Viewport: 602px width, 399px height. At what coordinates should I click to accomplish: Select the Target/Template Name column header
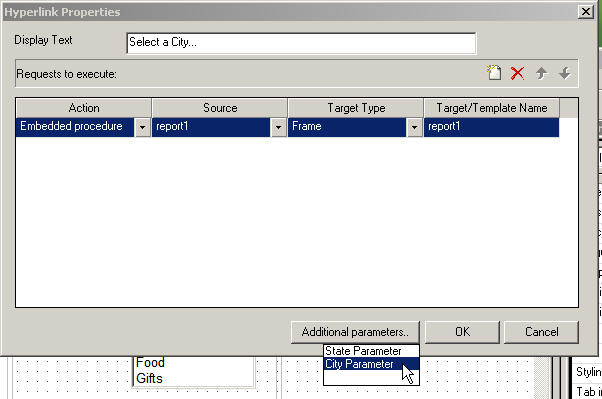click(x=491, y=108)
